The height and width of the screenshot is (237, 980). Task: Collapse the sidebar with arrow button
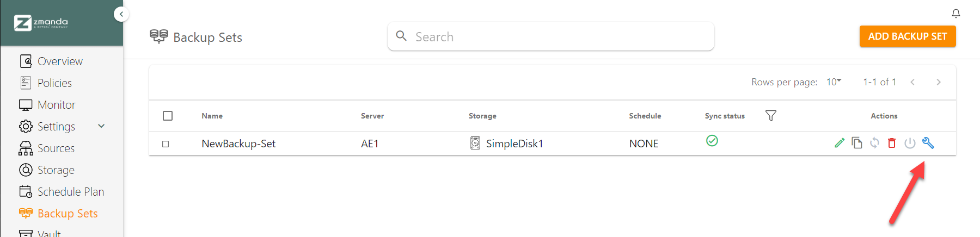click(121, 14)
